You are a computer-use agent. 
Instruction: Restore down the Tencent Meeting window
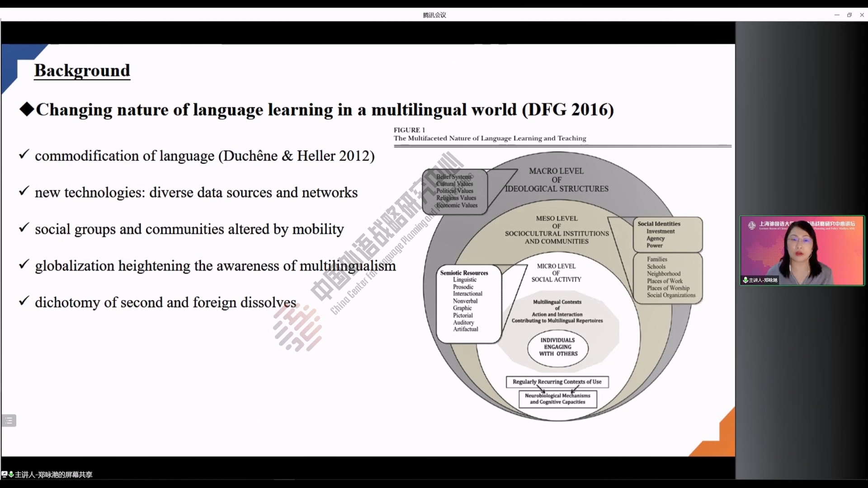tap(849, 15)
